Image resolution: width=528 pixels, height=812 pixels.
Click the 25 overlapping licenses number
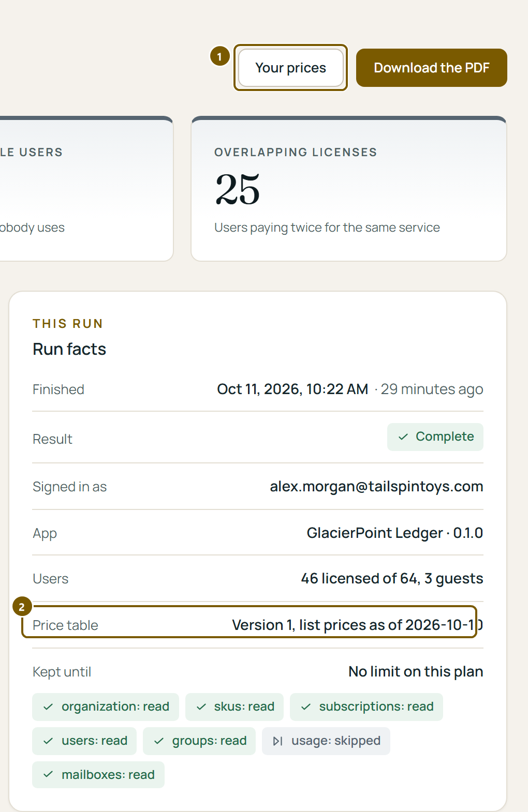238,189
